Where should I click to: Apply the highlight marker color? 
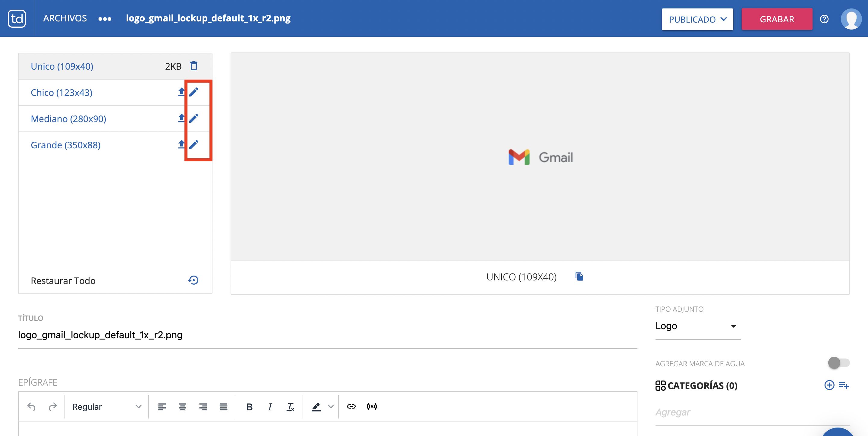pyautogui.click(x=316, y=407)
